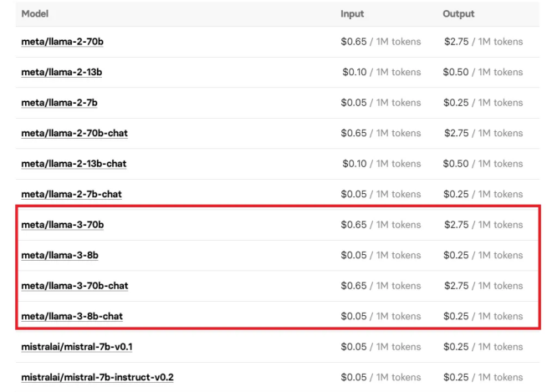Image resolution: width=547 pixels, height=392 pixels.
Task: Open the meta/llama-3-70b-chat model page
Action: point(74,286)
